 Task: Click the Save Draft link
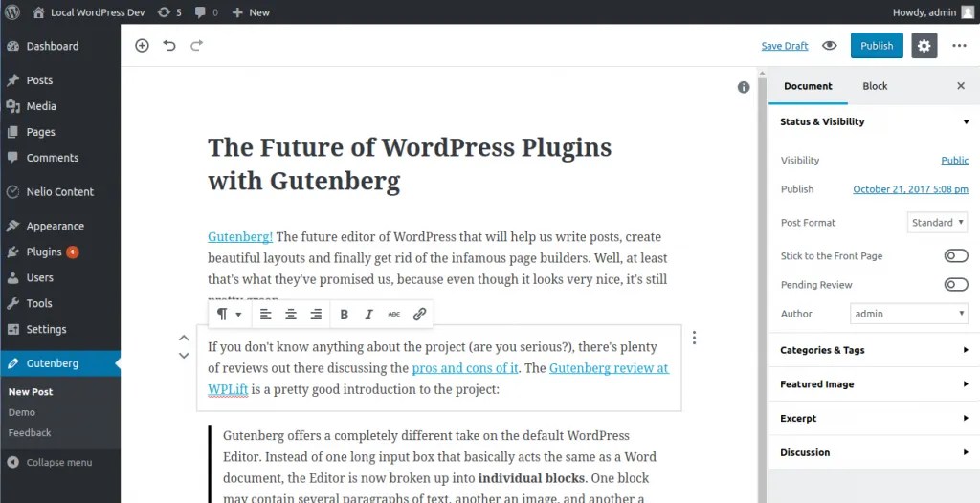[x=785, y=46]
